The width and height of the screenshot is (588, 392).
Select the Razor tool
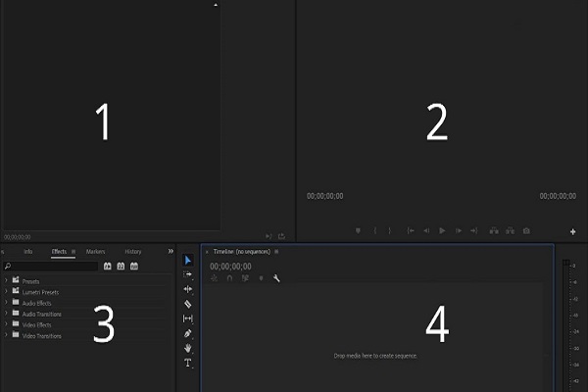[x=188, y=304]
